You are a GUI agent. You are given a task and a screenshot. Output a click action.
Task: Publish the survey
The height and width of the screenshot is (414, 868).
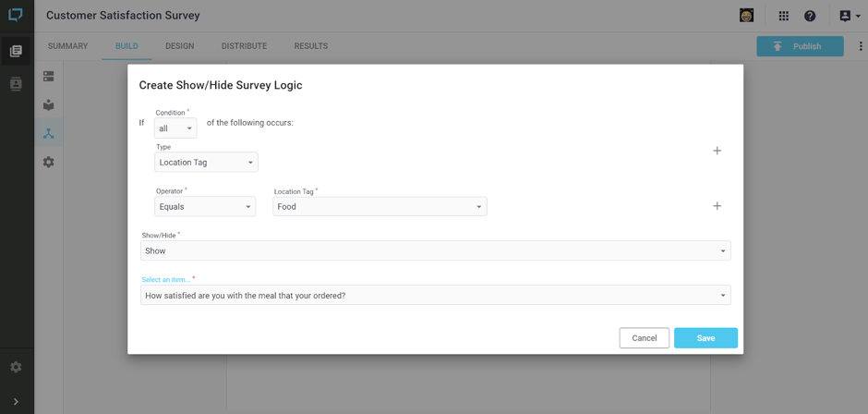[800, 46]
